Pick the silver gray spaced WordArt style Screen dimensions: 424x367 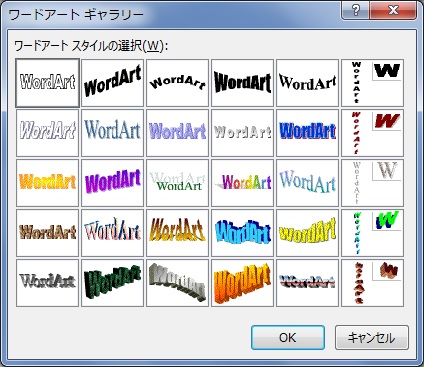242,133
